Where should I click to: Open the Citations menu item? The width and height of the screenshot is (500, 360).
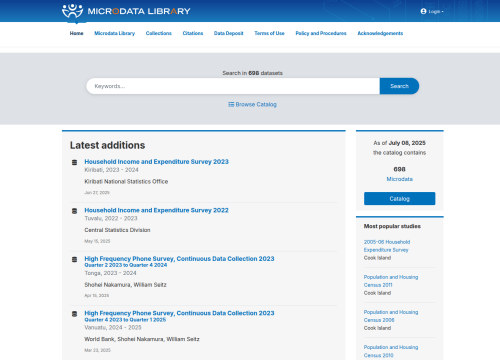point(193,33)
